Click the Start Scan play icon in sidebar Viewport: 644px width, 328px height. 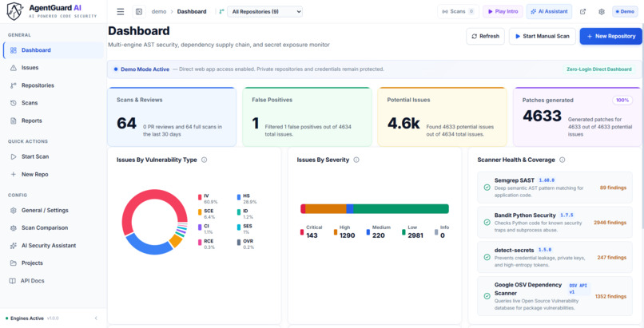point(13,156)
